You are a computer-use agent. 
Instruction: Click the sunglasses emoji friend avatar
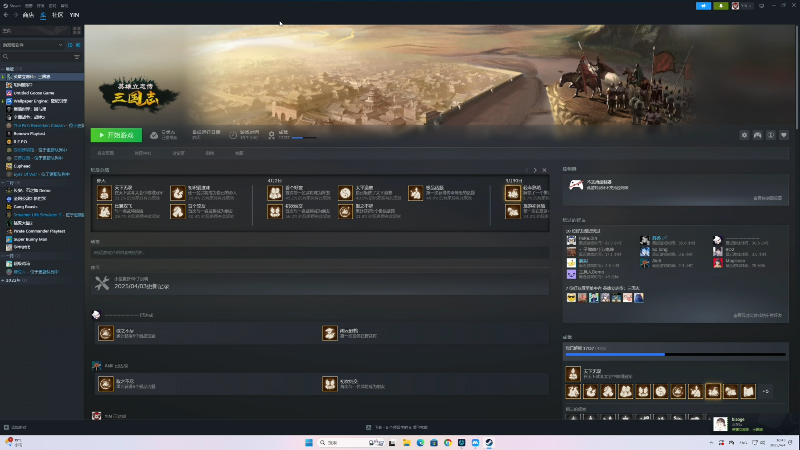pos(571,298)
